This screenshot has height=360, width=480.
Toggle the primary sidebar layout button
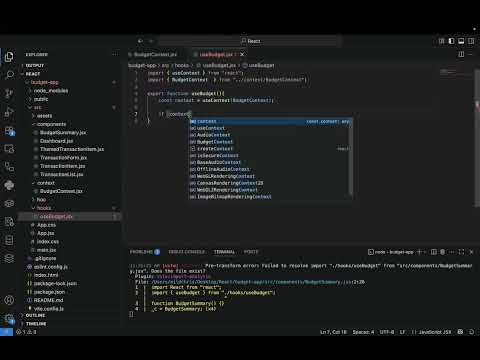pos(451,41)
